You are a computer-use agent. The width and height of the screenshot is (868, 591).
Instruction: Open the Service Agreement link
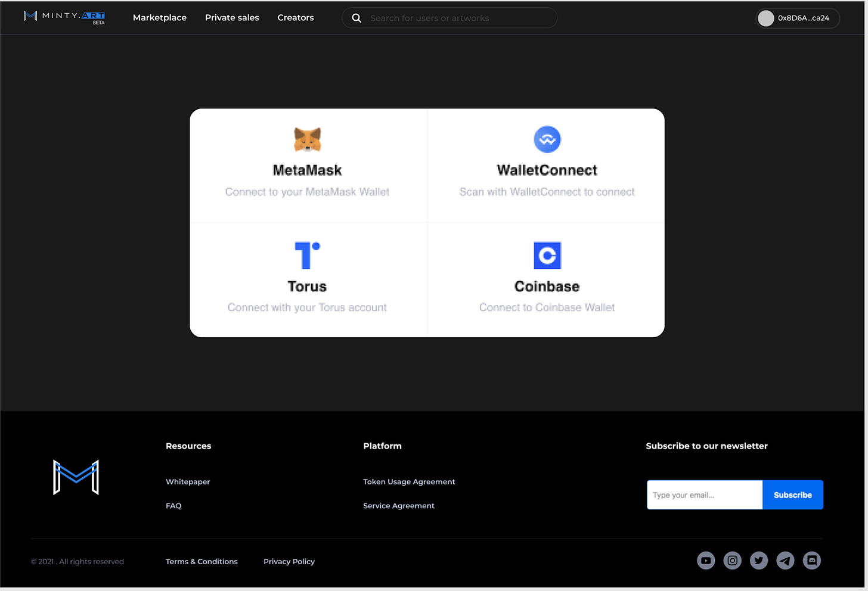399,506
